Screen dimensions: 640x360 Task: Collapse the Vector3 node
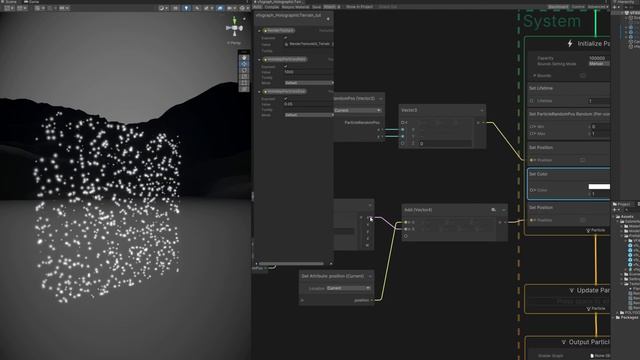[482, 110]
